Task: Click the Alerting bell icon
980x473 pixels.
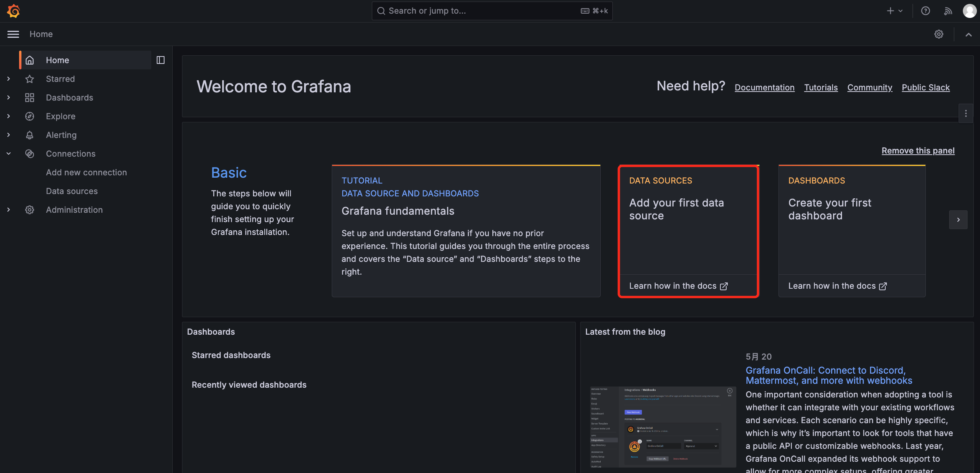Action: [30, 135]
